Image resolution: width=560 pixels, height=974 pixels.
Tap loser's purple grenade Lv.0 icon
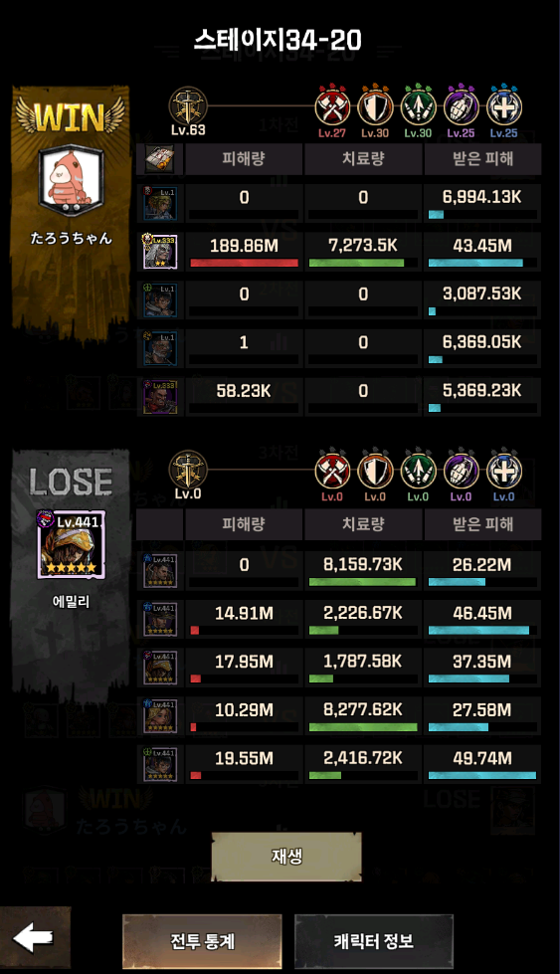(x=461, y=471)
